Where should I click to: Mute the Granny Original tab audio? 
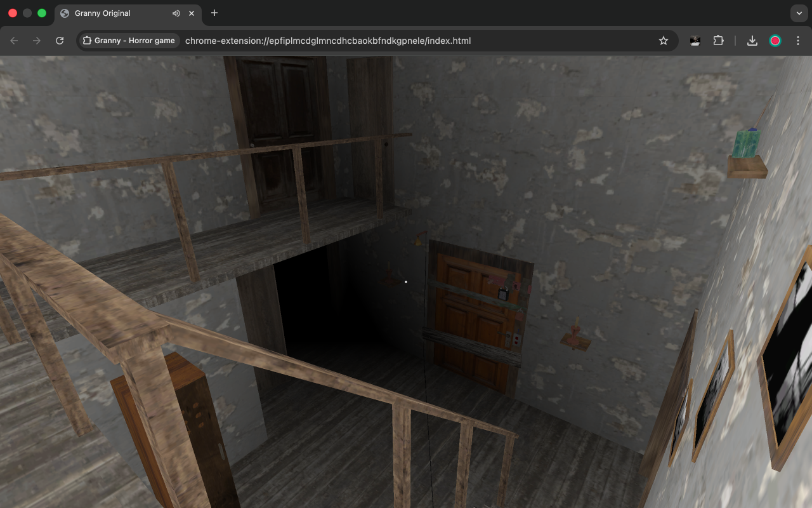tap(176, 13)
